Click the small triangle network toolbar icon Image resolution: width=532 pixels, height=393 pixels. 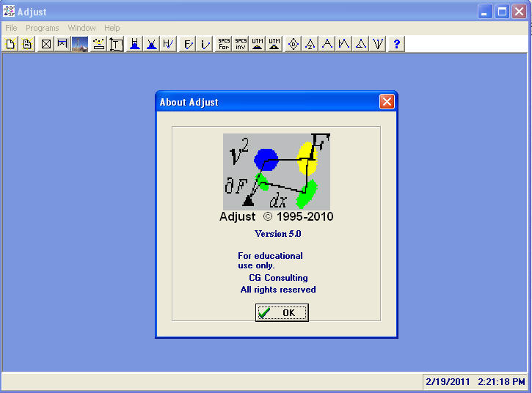[x=361, y=44]
